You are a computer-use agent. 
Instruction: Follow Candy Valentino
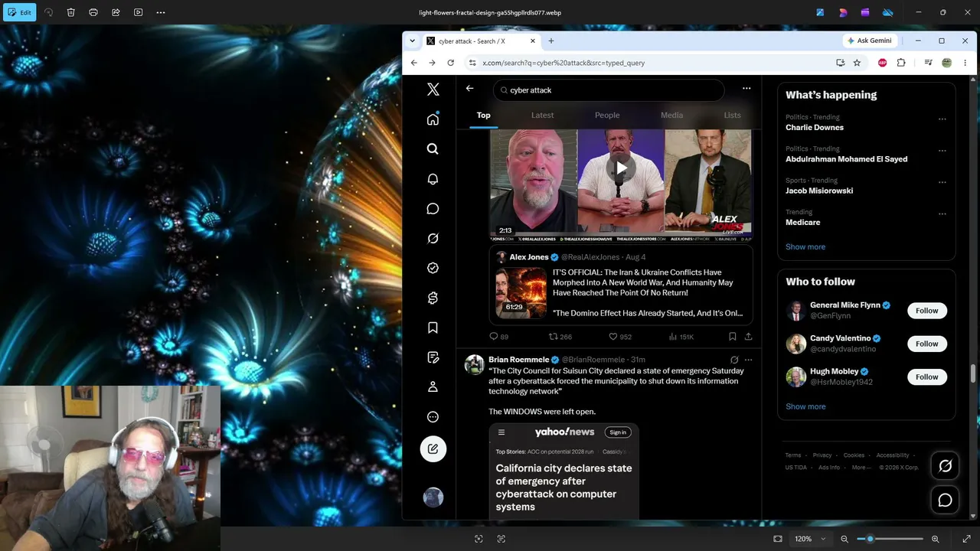(927, 344)
